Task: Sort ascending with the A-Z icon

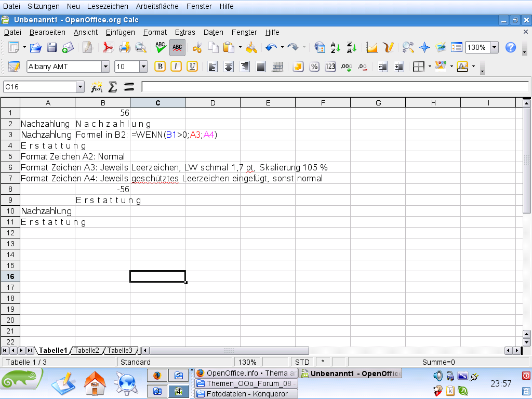Action: pyautogui.click(x=335, y=48)
